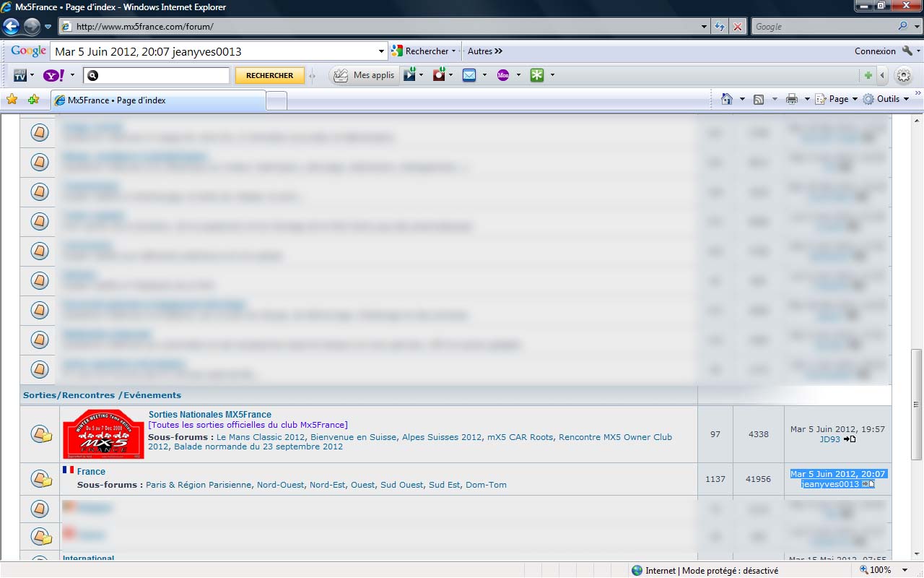Open user jeanyves0013 profile link
924x578 pixels.
coord(830,484)
